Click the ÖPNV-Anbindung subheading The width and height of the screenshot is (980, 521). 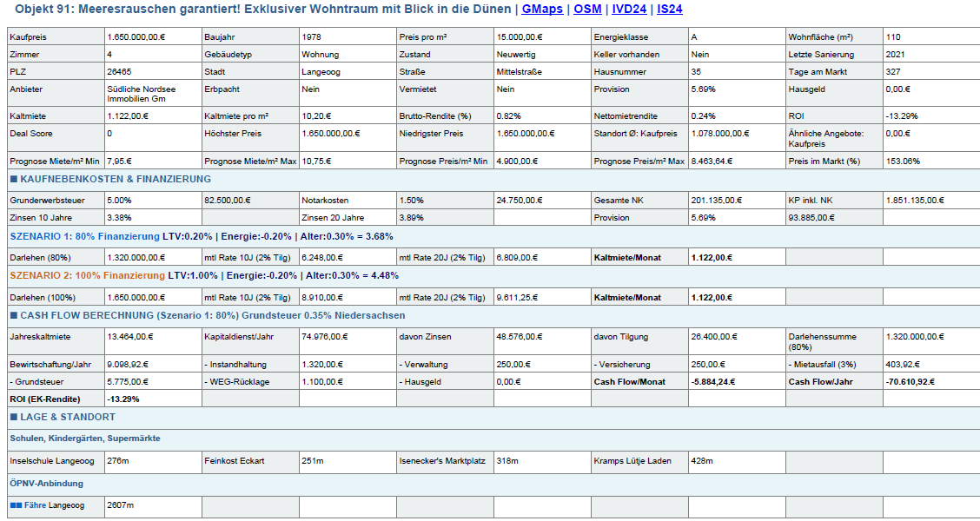[47, 484]
